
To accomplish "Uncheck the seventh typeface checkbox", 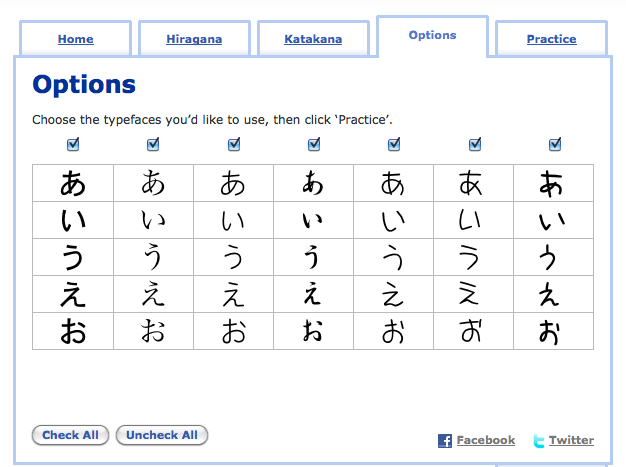I will point(555,145).
